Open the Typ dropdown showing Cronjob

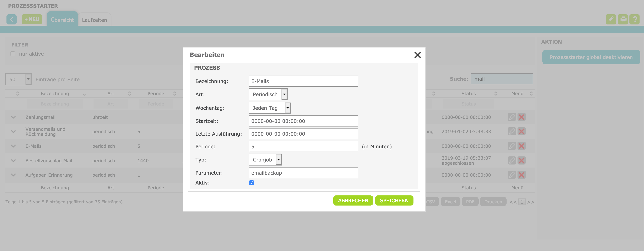[x=265, y=160]
